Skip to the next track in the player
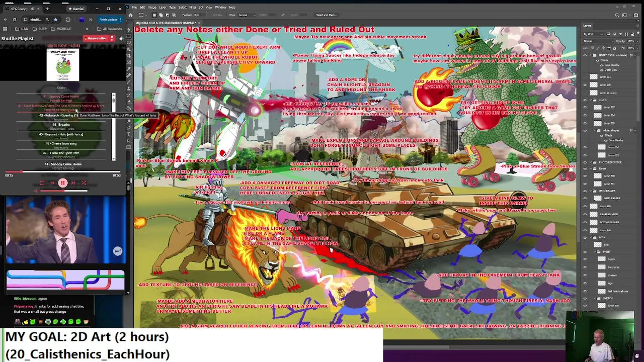 [x=73, y=183]
